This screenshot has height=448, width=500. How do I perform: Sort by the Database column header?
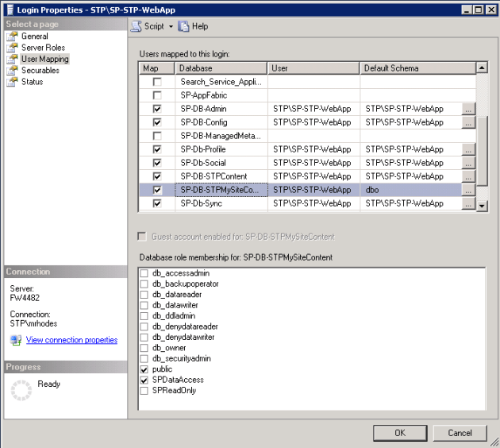221,68
